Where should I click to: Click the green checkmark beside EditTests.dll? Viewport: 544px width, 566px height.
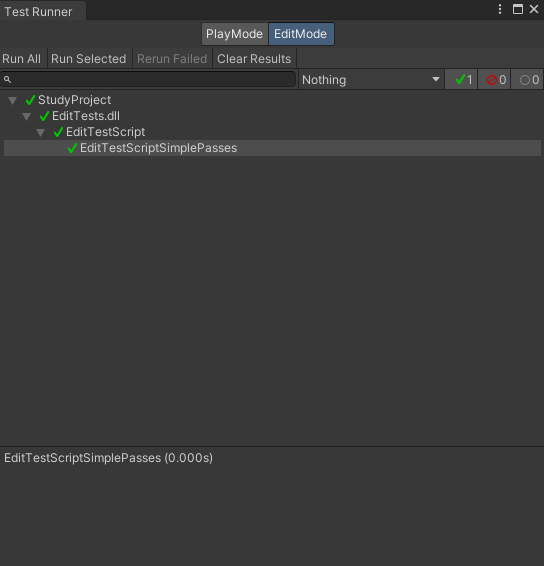(x=44, y=116)
